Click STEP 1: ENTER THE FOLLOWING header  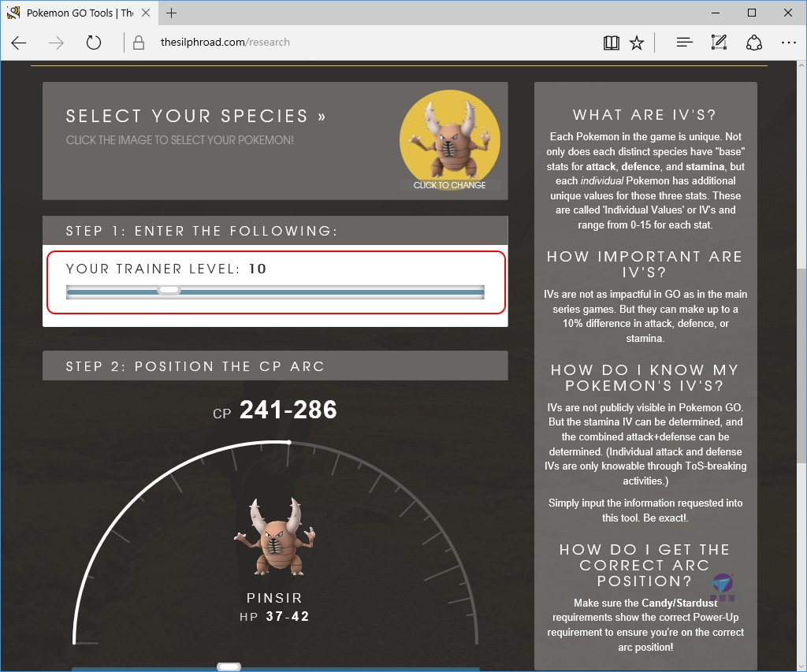coord(202,231)
